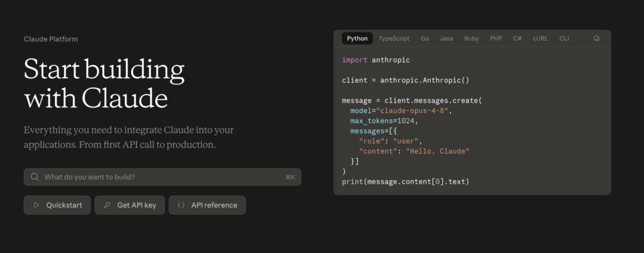Switch to the TypeScript code tab
This screenshot has width=644, height=253.
click(394, 38)
